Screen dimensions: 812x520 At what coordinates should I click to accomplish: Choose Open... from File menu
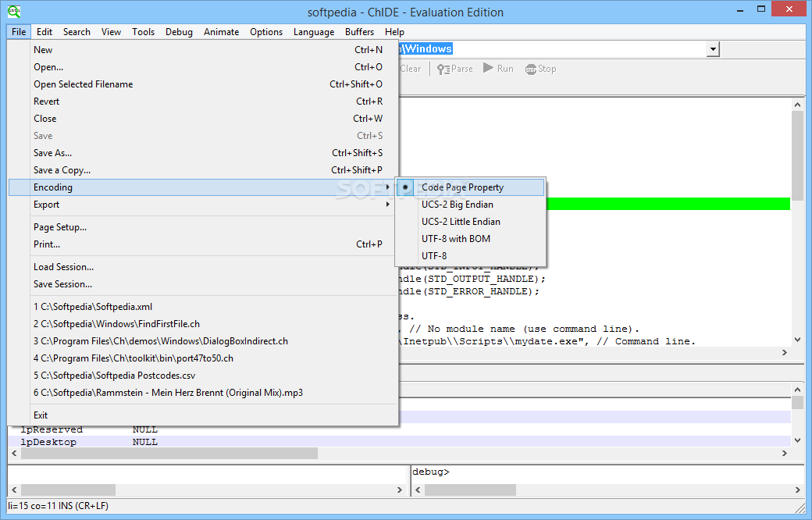point(202,67)
